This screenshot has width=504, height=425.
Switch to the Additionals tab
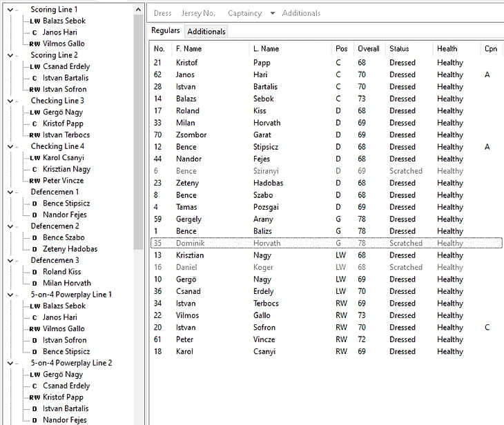pyautogui.click(x=206, y=31)
